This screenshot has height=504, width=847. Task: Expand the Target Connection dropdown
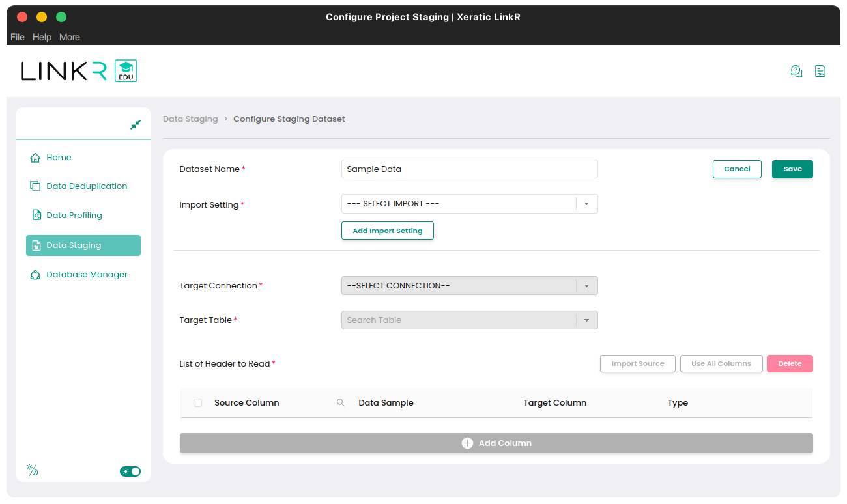tap(470, 285)
